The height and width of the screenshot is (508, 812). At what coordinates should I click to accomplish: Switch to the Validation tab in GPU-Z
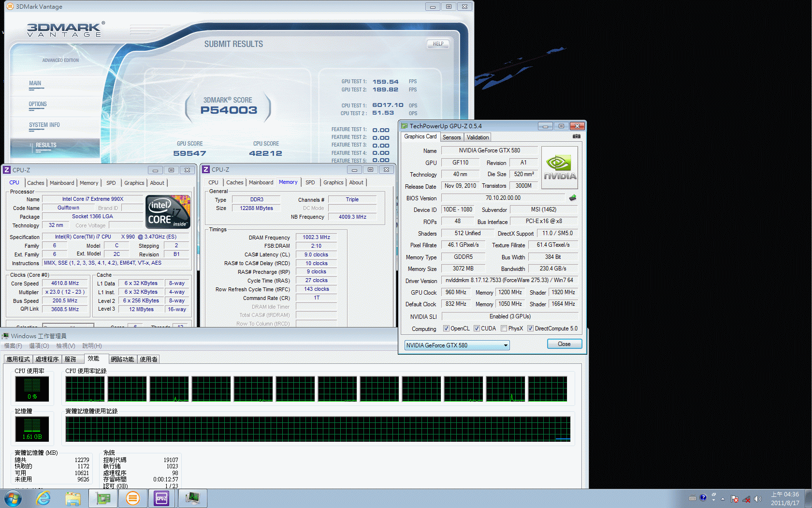click(478, 137)
